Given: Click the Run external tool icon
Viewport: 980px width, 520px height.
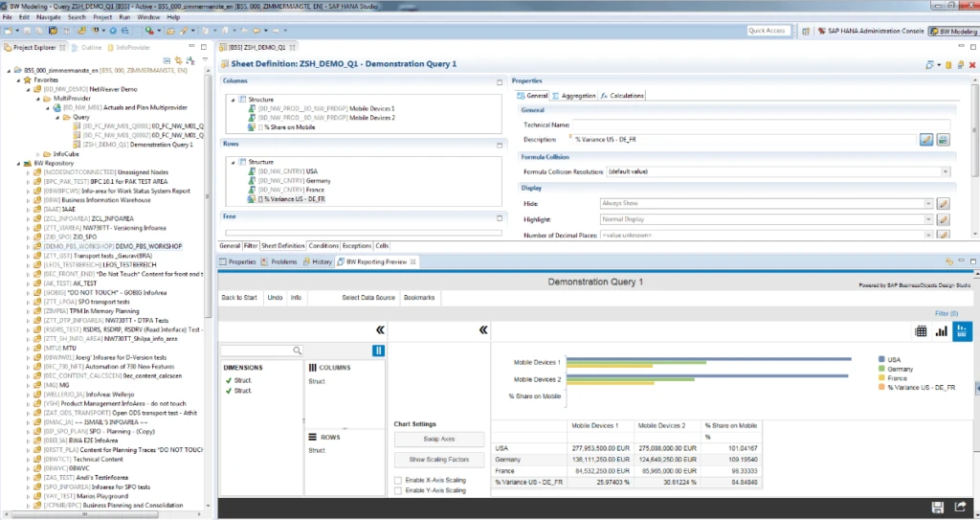Looking at the screenshot, I should coord(148,30).
